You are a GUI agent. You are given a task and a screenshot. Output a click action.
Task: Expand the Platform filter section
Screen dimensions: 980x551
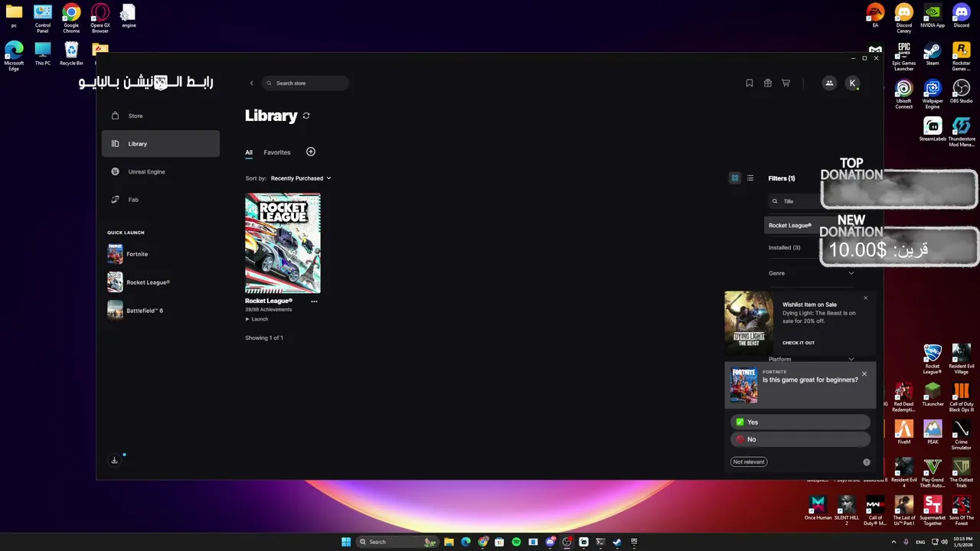pyautogui.click(x=812, y=359)
